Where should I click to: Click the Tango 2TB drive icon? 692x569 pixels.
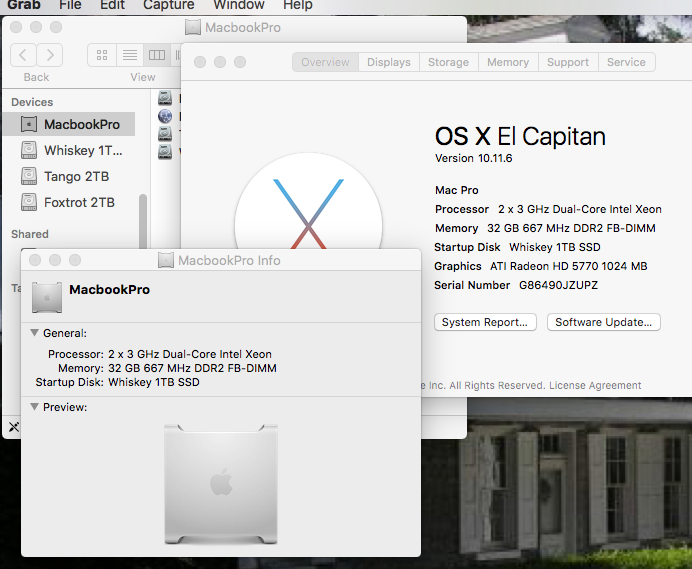click(29, 176)
